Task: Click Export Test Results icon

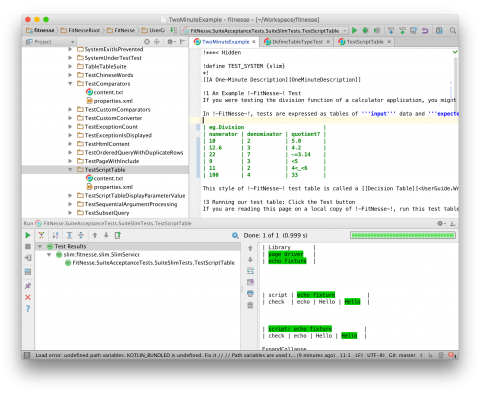Action: point(118,235)
